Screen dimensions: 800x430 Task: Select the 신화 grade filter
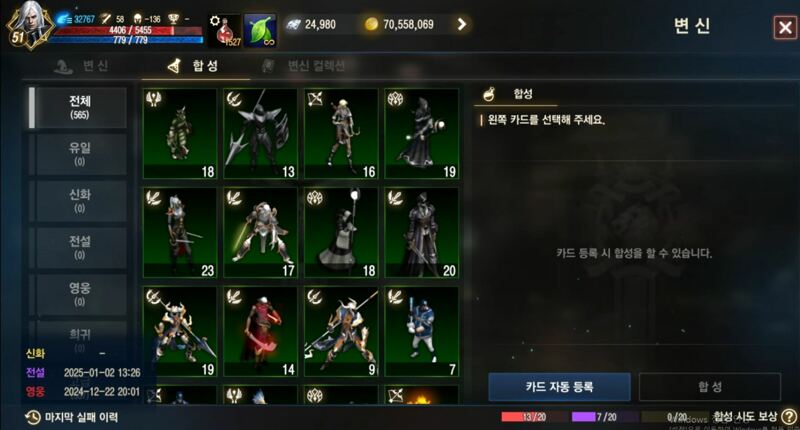[x=80, y=200]
